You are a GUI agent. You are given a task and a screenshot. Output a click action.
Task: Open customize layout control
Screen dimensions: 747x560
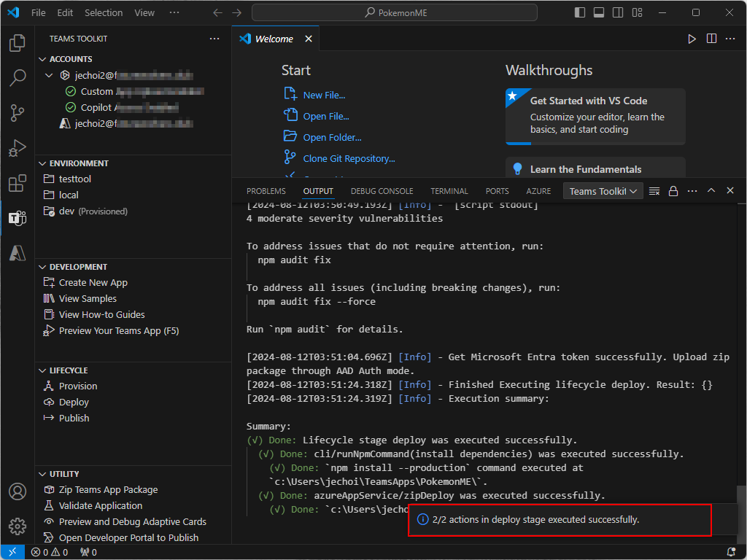point(637,13)
